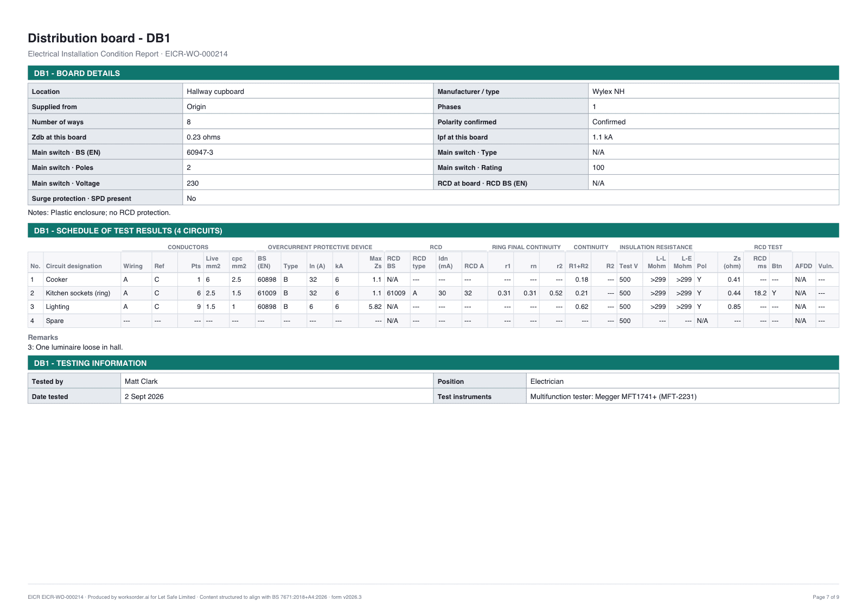Click the 'Circuit designation' column header

74,266
